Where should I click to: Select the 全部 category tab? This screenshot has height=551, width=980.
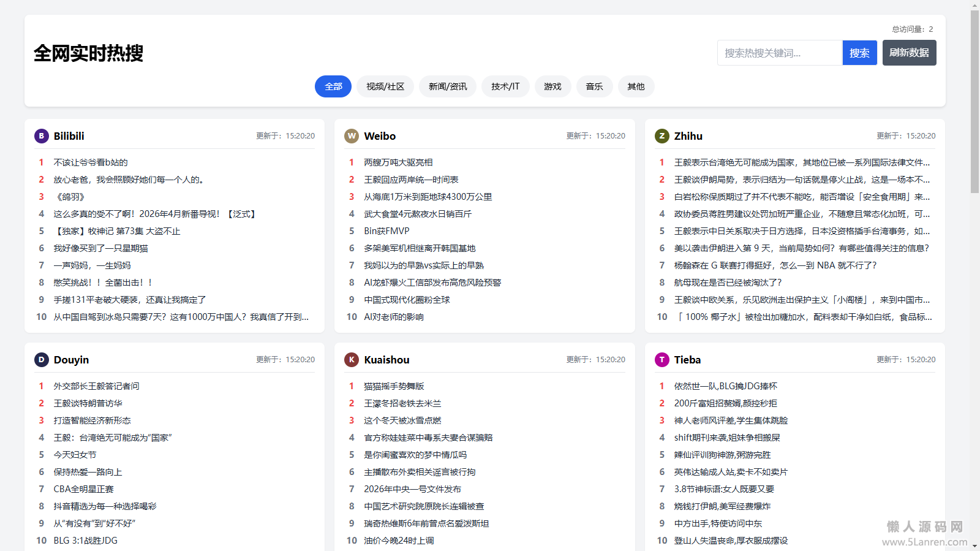[333, 86]
